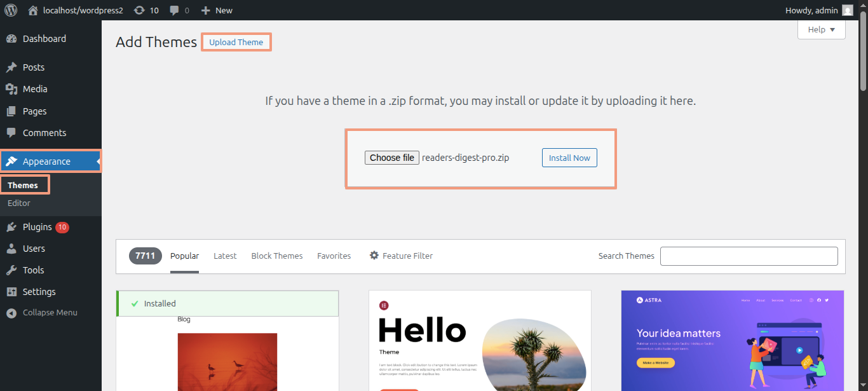Click the WordPress logo icon

(11, 10)
